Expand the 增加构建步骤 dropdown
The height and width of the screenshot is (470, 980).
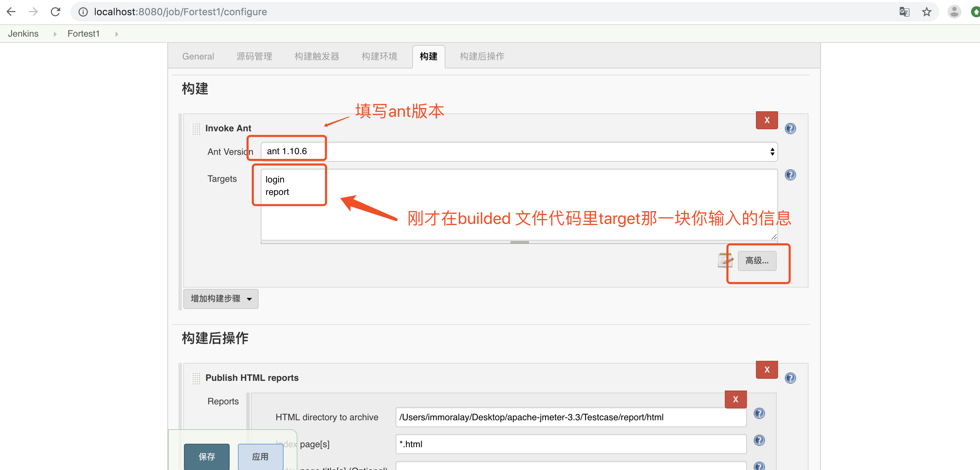click(221, 299)
